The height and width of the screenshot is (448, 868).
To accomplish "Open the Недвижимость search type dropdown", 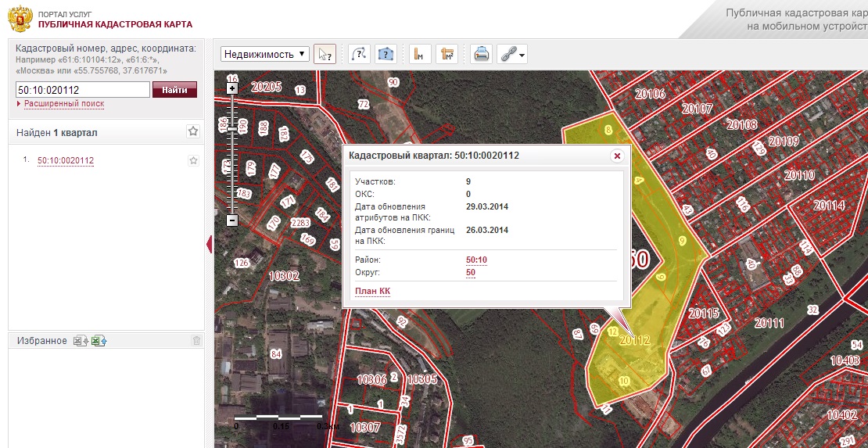I will click(265, 54).
